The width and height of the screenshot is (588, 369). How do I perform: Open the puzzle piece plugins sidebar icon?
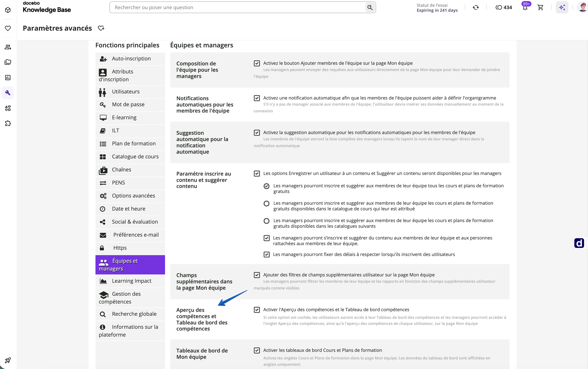[x=8, y=123]
